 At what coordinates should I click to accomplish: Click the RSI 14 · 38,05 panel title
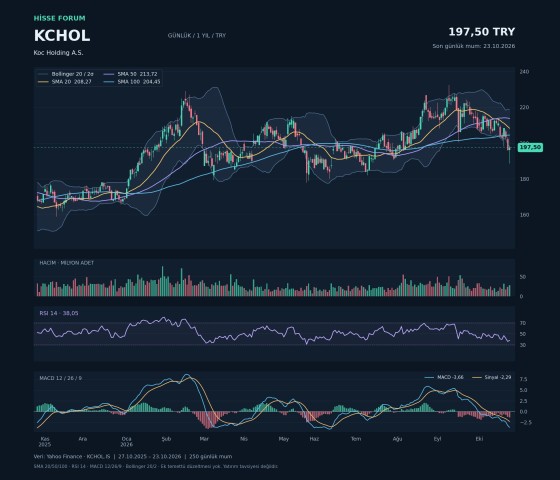click(x=59, y=313)
